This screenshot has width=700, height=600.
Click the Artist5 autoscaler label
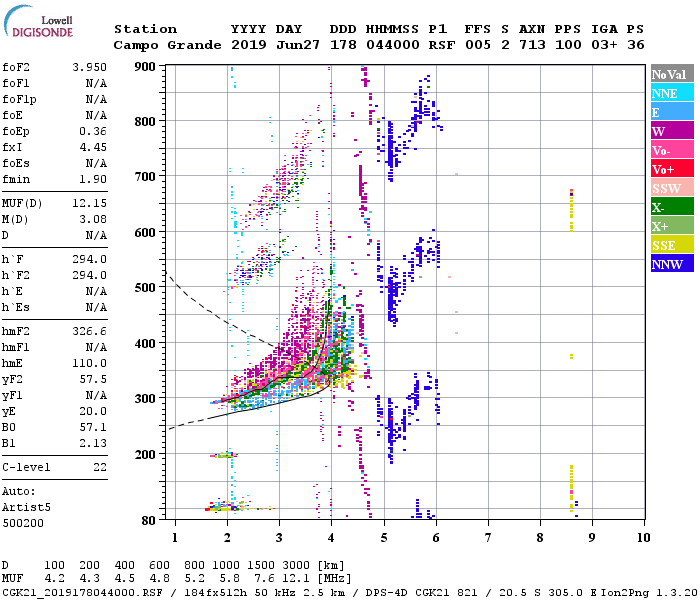tap(26, 508)
